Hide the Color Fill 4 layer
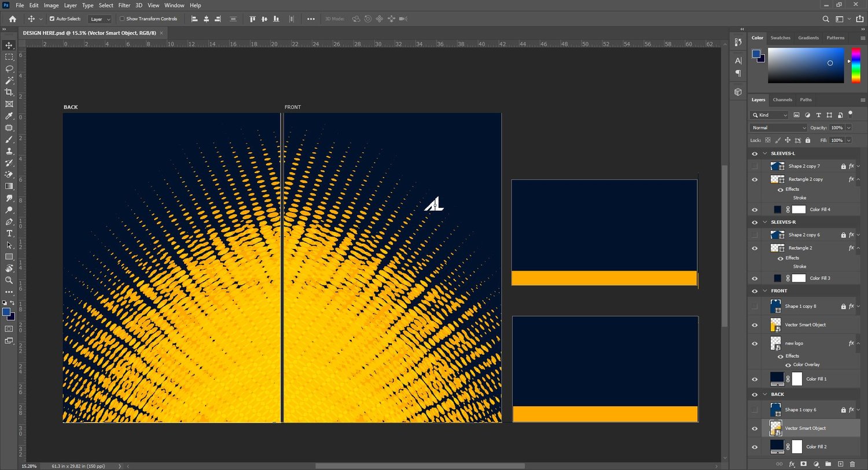Screen dimensions: 868x470 (x=754, y=210)
